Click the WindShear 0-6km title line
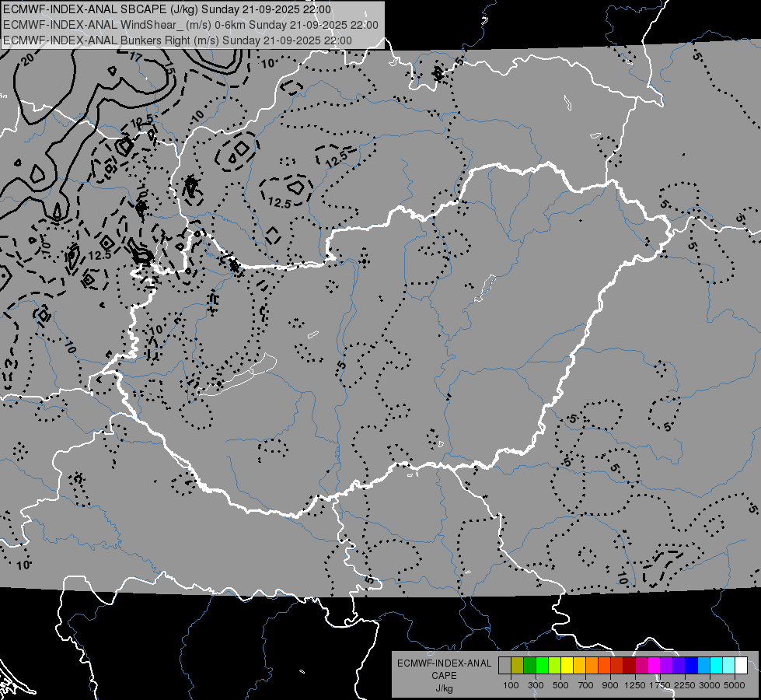The height and width of the screenshot is (700, 761). (x=190, y=25)
